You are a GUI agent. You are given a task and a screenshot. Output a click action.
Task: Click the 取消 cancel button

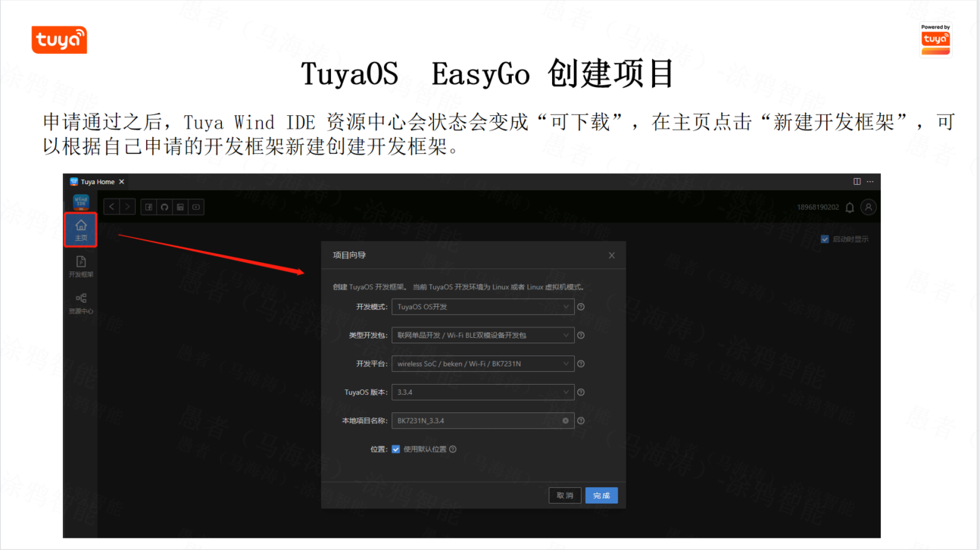[565, 495]
